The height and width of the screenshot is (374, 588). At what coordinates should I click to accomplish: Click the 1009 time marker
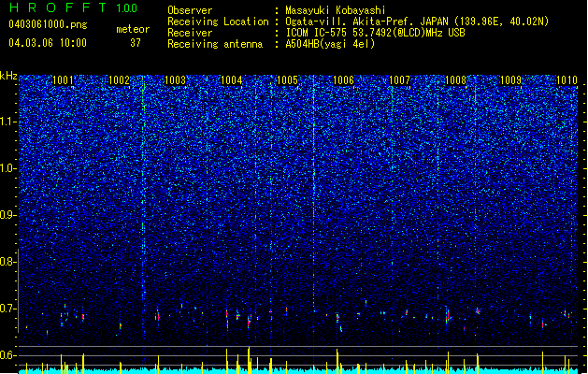pyautogui.click(x=511, y=80)
